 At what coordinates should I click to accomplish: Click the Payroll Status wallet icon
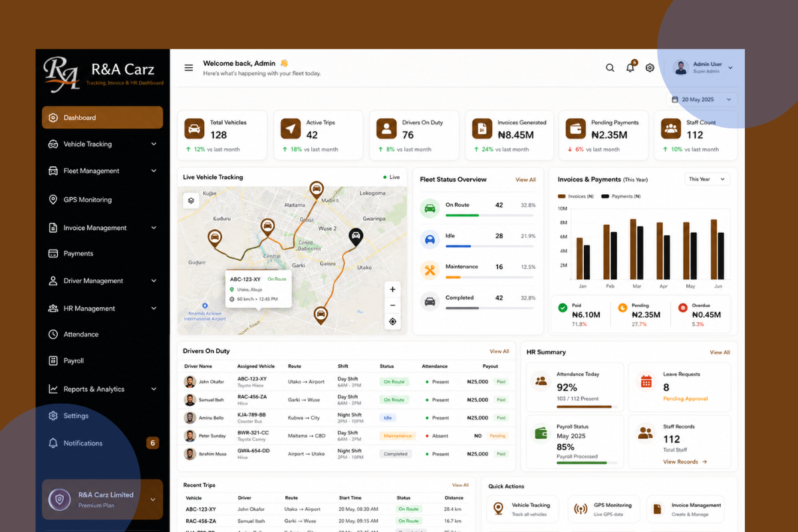(541, 433)
